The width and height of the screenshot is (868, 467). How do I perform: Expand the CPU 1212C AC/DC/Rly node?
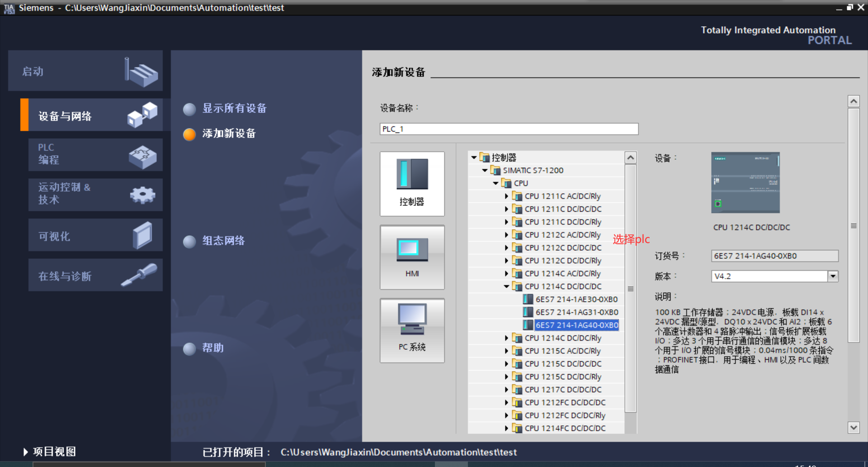point(506,234)
